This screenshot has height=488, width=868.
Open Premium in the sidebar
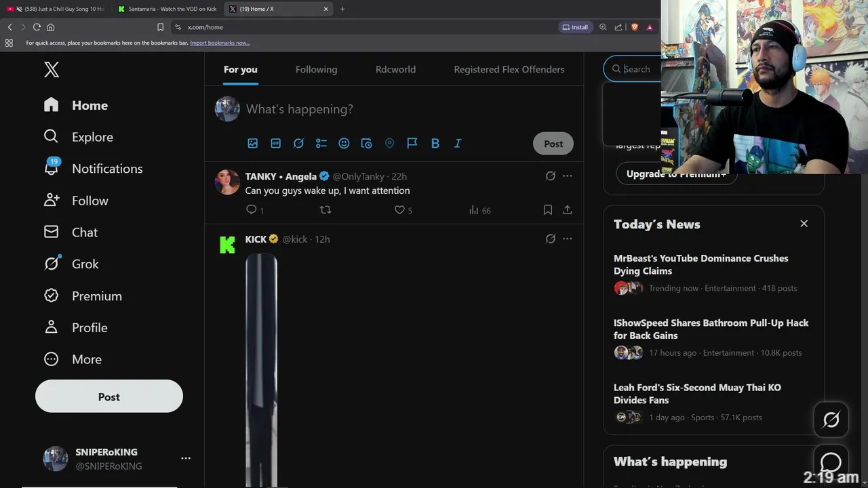(x=83, y=296)
